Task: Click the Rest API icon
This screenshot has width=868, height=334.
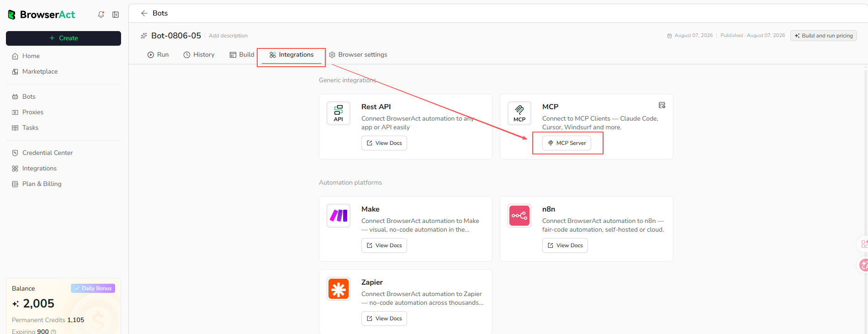Action: [339, 113]
